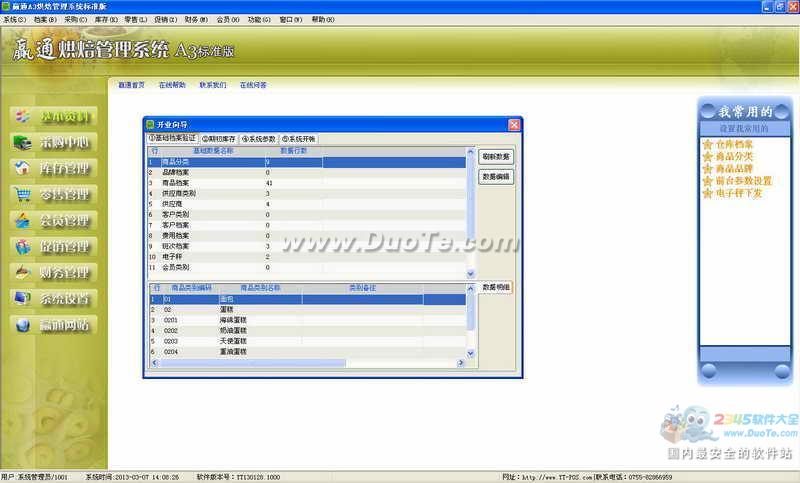Image resolution: width=800 pixels, height=483 pixels.
Task: Open the 赢通首页 link
Action: click(131, 85)
